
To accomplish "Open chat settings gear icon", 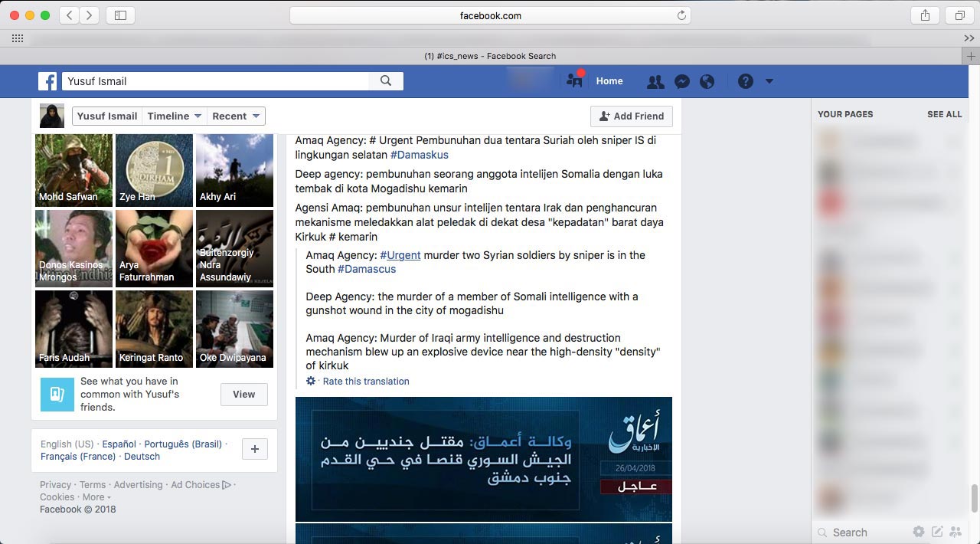I will [918, 532].
